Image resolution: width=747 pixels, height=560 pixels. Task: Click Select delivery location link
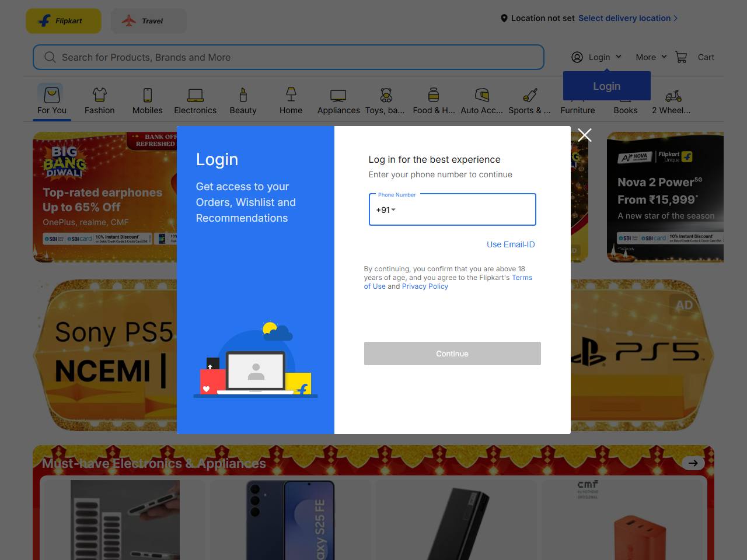coord(628,18)
